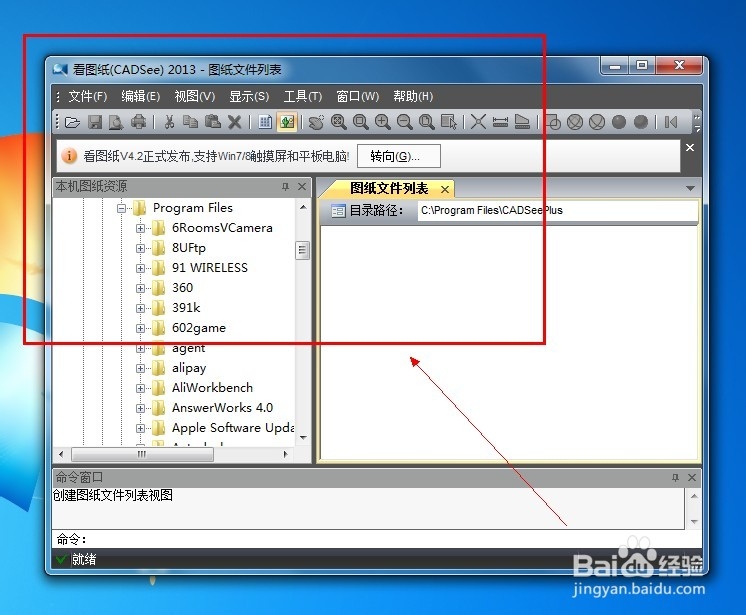The width and height of the screenshot is (746, 615).
Task: Close the 本机图纸资源 panel
Action: [302, 186]
